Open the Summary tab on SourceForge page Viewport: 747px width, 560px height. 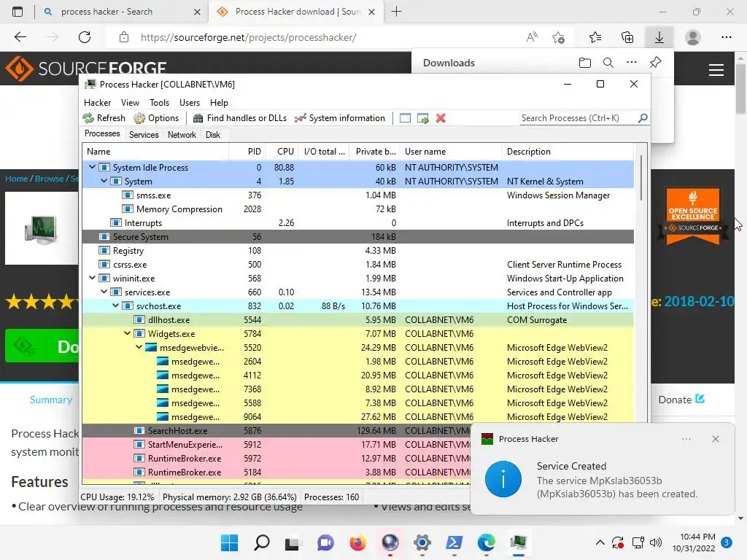point(50,400)
